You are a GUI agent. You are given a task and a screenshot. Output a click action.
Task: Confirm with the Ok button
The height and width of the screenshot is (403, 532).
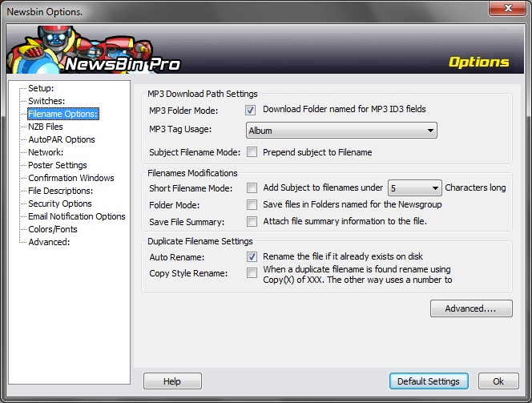[x=498, y=381]
